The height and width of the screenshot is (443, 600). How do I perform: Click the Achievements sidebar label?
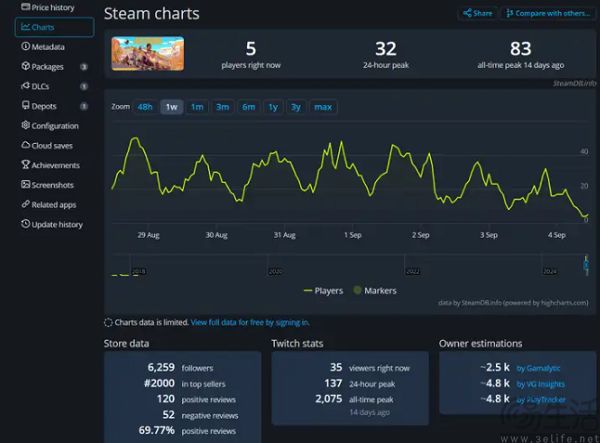pos(55,165)
